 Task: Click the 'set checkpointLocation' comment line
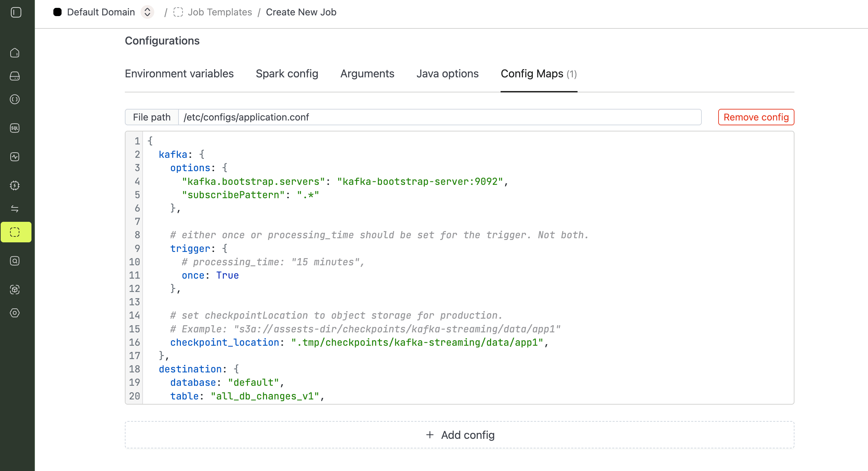pos(337,315)
